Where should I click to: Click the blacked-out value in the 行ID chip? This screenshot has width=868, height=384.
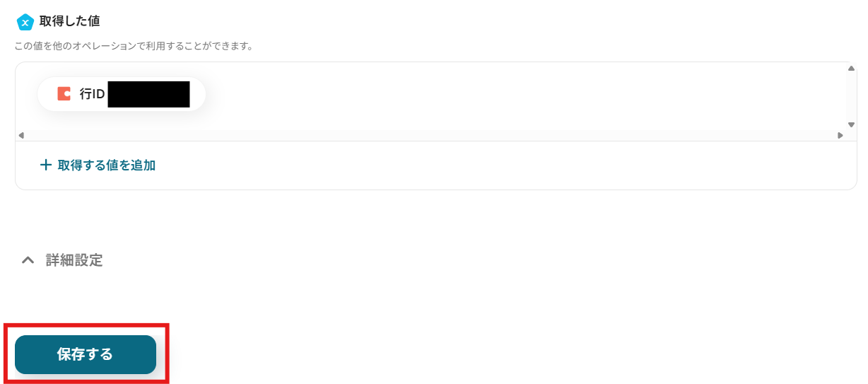[x=148, y=94]
